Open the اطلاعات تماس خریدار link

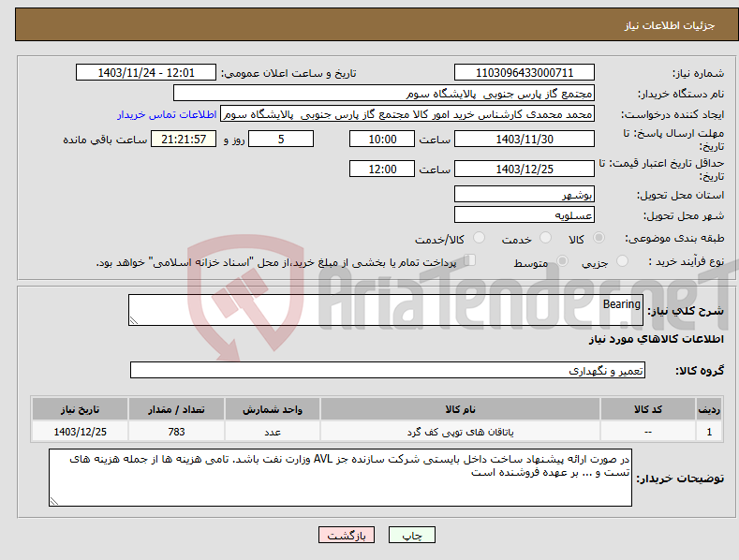pos(167,114)
